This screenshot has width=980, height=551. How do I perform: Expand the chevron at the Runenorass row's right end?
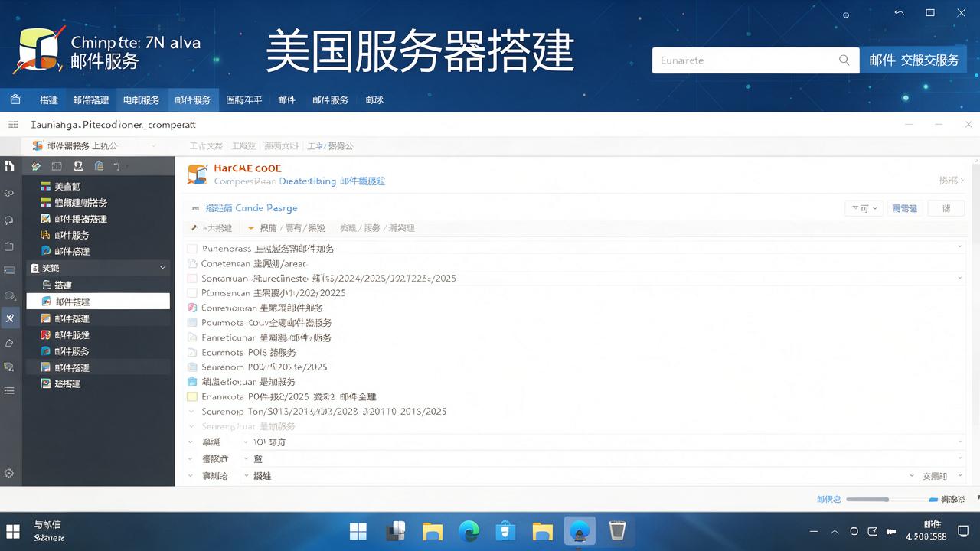click(960, 247)
